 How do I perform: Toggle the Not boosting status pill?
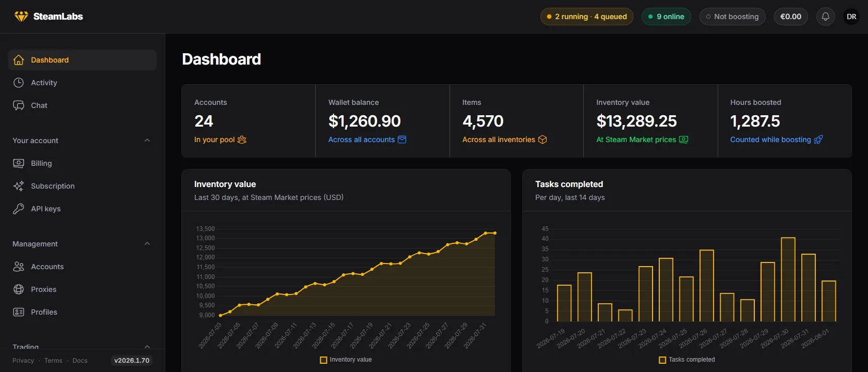click(732, 17)
